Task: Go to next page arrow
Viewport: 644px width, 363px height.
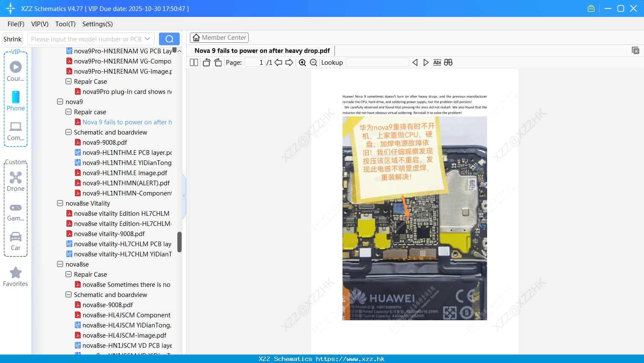Action: (289, 63)
